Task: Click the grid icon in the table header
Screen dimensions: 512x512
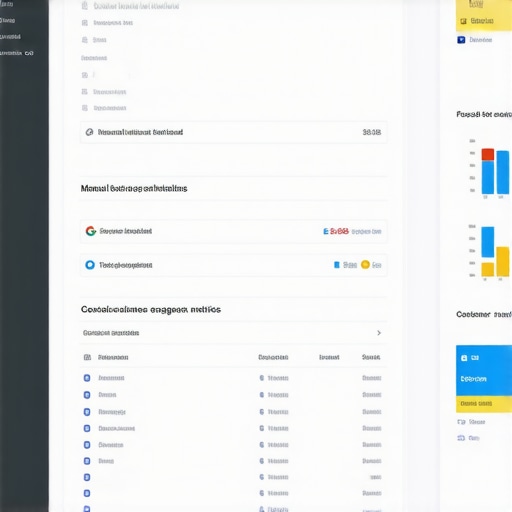Action: [x=87, y=357]
